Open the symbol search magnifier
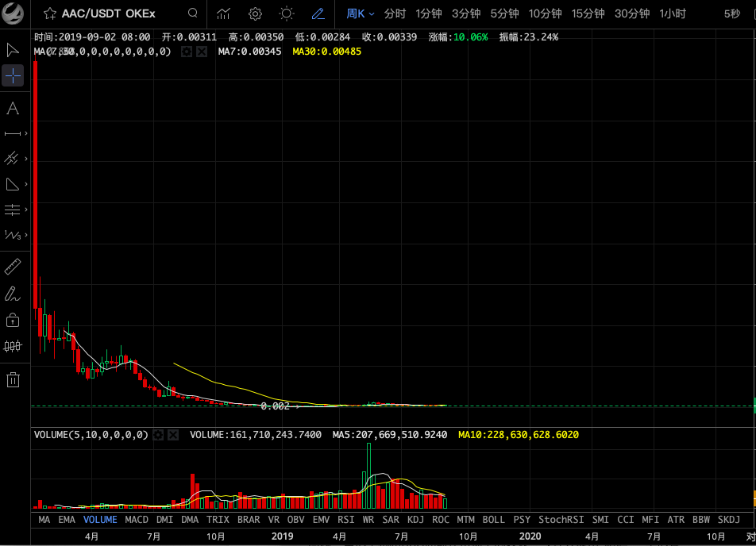 192,13
